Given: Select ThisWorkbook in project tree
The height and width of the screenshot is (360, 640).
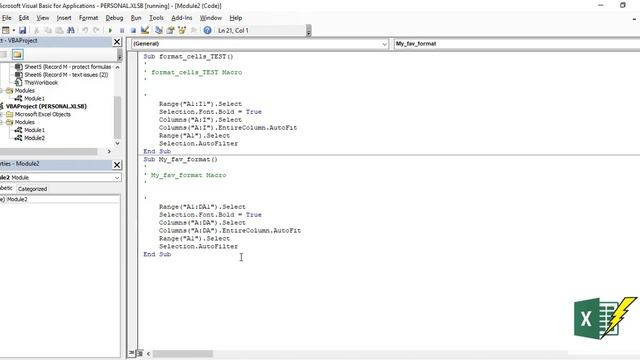Looking at the screenshot, I should (41, 82).
